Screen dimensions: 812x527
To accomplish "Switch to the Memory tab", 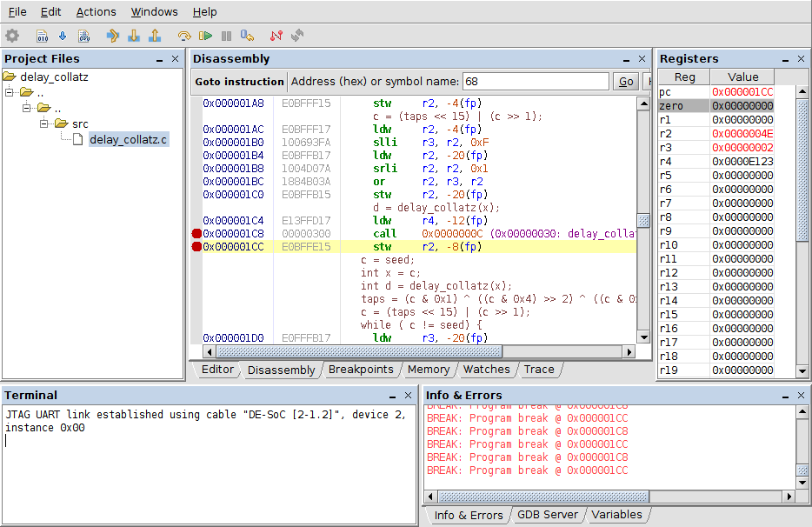I will 429,370.
